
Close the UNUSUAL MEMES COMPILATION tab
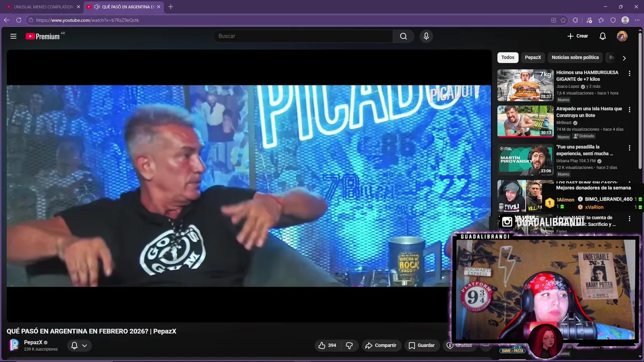78,7
